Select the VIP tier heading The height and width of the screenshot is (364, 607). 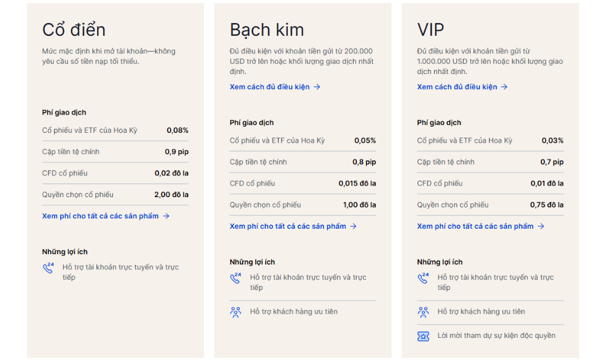430,30
